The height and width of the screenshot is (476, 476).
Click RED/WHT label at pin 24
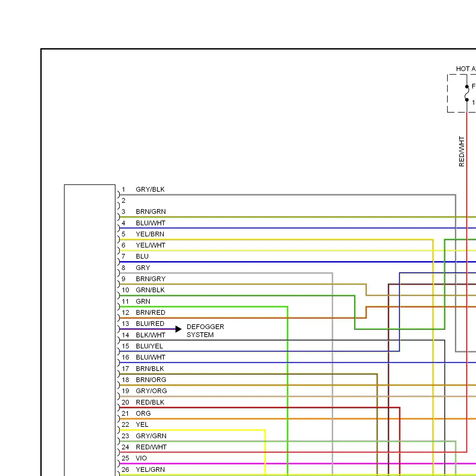pos(151,447)
